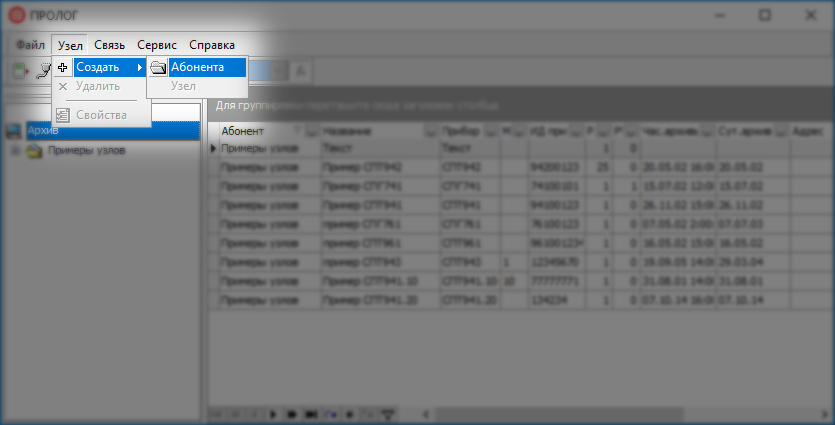Image resolution: width=835 pixels, height=425 pixels.
Task: Open the Файл menu
Action: (31, 45)
